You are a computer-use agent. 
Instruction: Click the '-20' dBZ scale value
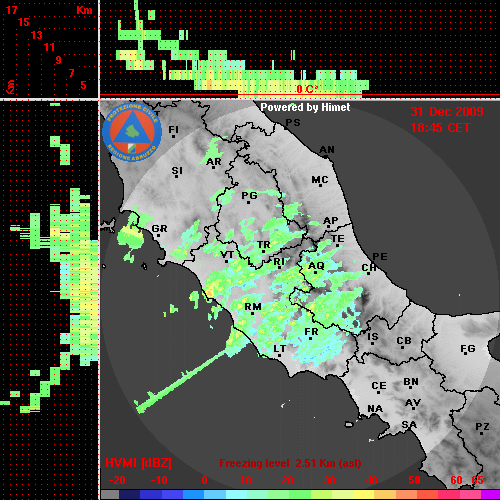(x=117, y=480)
